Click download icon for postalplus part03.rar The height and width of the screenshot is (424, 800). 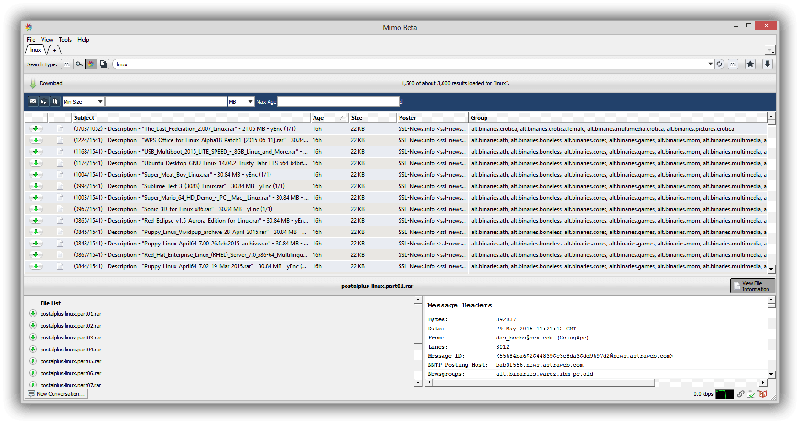click(33, 337)
